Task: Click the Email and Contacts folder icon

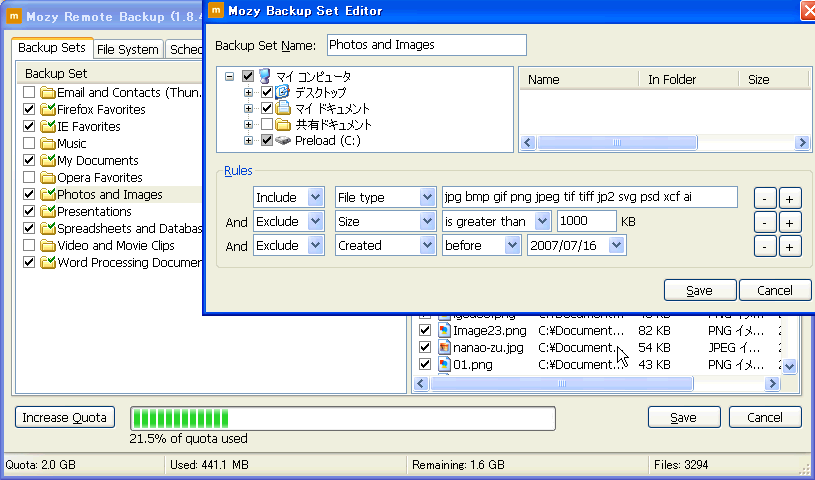Action: (48, 93)
